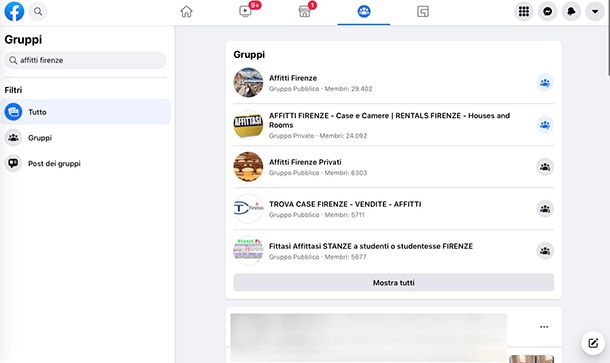Viewport: 610px width, 363px height.
Task: Expand the account dropdown arrow
Action: coord(595,11)
